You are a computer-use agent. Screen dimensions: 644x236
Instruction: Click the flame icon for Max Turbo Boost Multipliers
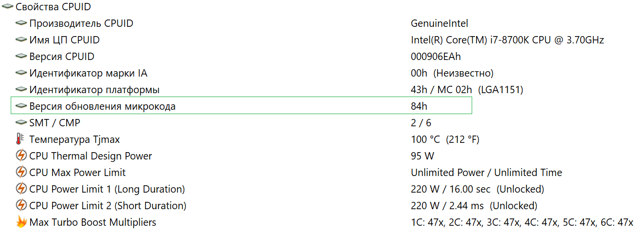[x=21, y=222]
